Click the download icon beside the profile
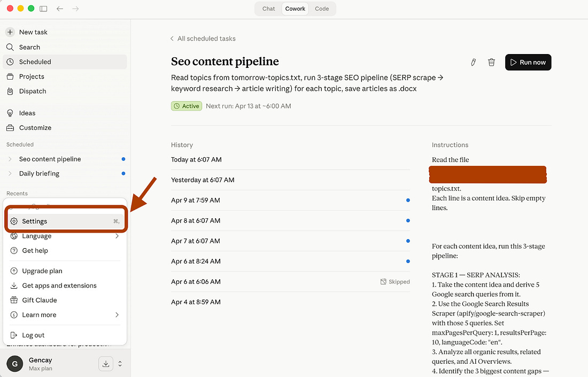Screen dimensions: 588x377 pyautogui.click(x=106, y=364)
